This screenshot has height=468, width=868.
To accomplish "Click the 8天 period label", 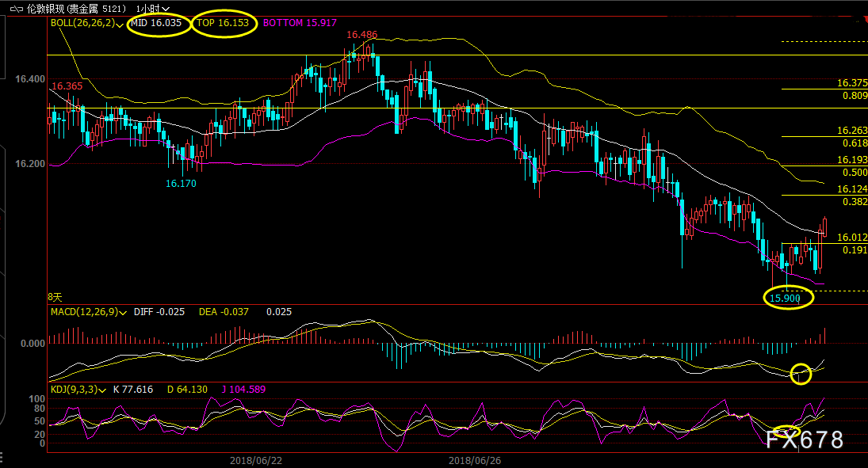I will coord(54,295).
